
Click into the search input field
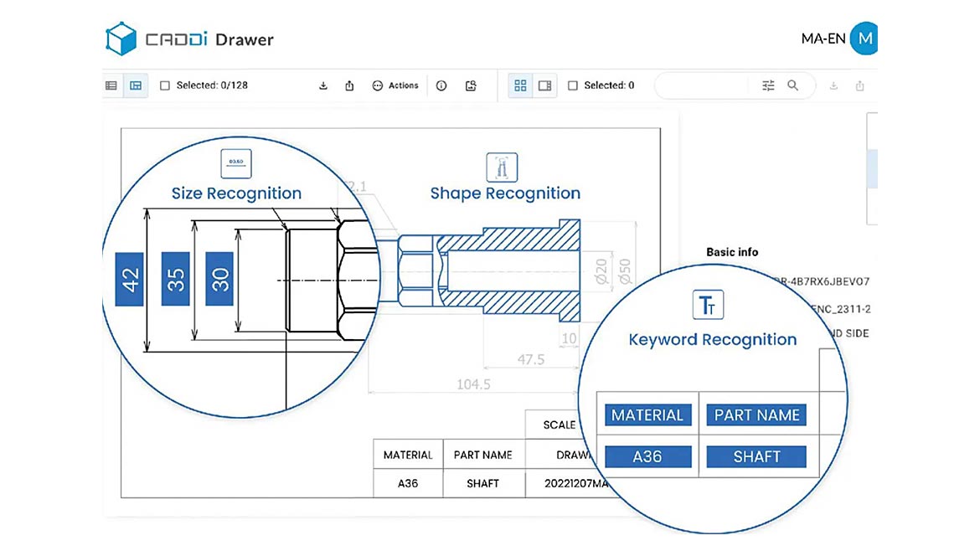click(703, 85)
